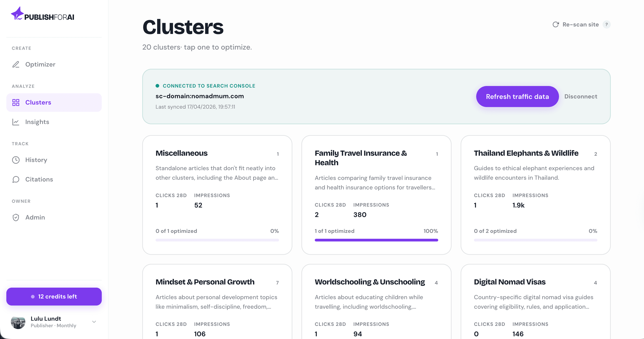Click the Optimizer pencil icon
This screenshot has width=644, height=339.
coord(16,64)
